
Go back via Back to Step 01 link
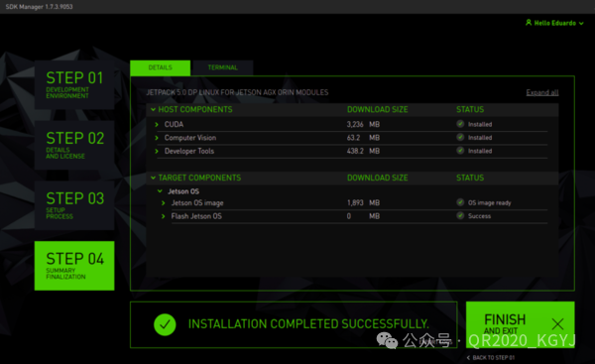tap(491, 357)
